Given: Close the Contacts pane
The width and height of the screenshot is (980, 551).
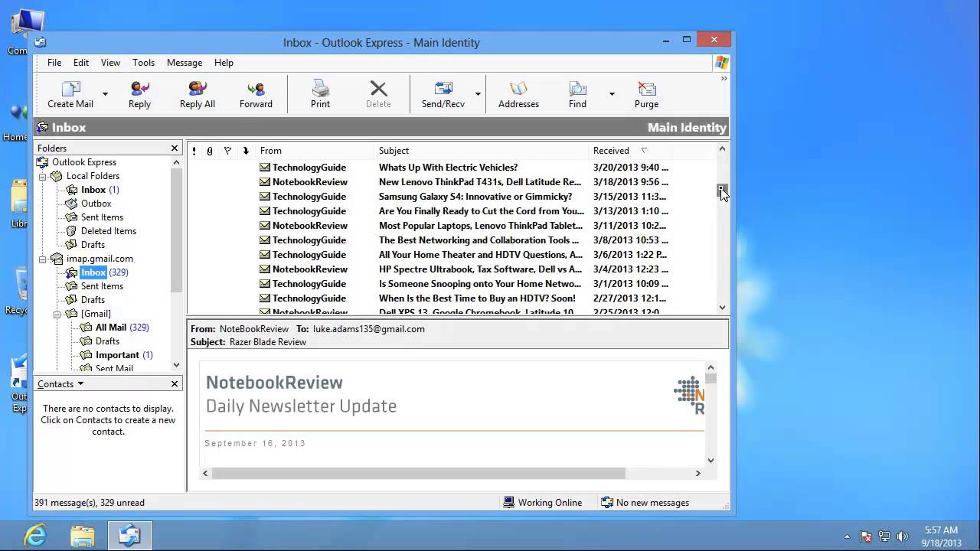Looking at the screenshot, I should pyautogui.click(x=175, y=384).
